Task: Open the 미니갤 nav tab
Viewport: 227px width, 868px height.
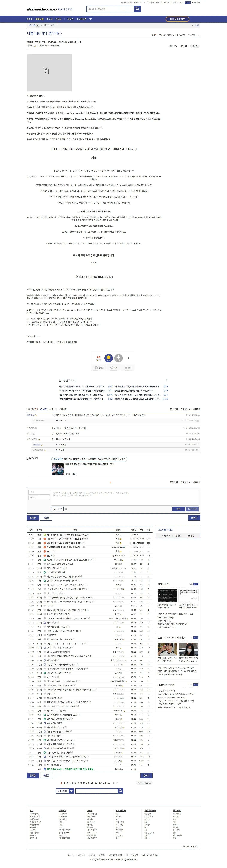Action: click(49, 19)
